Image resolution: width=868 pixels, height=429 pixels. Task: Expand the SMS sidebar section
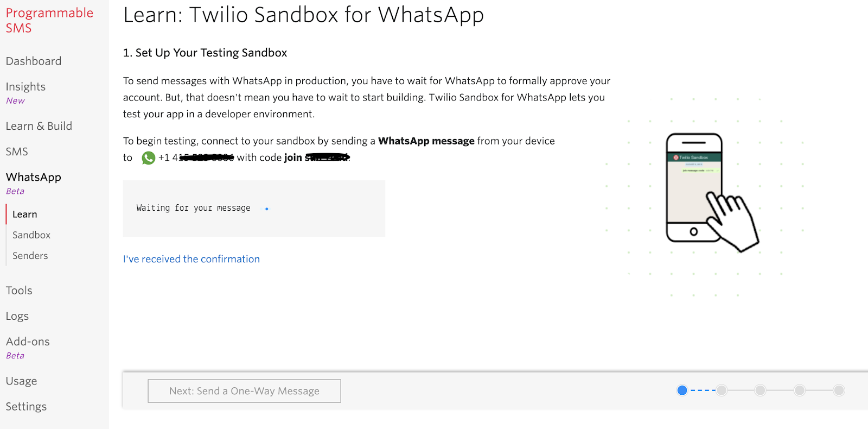pos(17,152)
